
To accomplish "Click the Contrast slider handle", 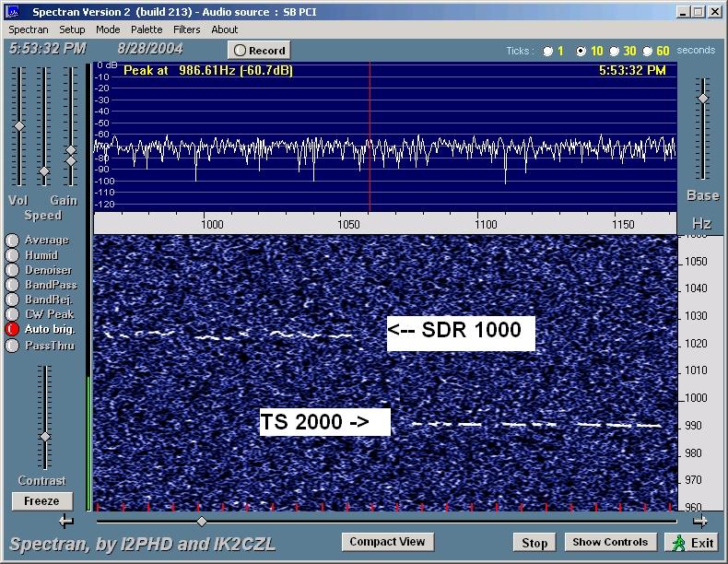I will (x=44, y=436).
